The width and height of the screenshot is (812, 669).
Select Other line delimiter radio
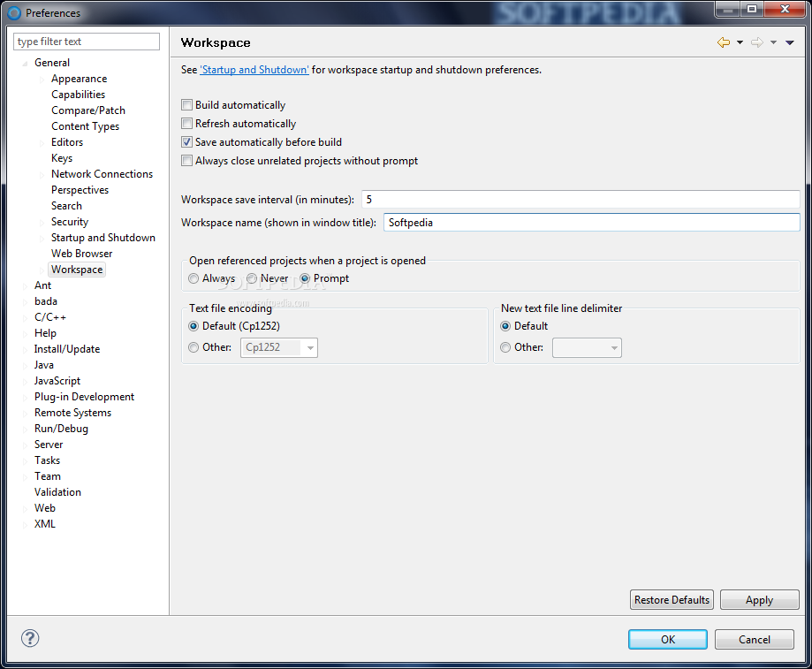pyautogui.click(x=505, y=347)
